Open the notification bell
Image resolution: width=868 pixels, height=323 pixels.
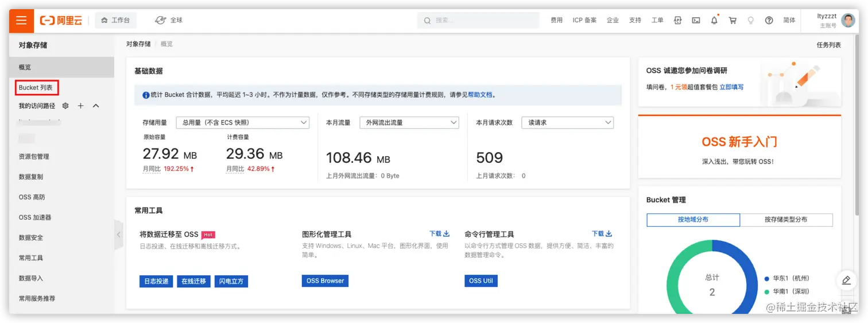coord(714,20)
